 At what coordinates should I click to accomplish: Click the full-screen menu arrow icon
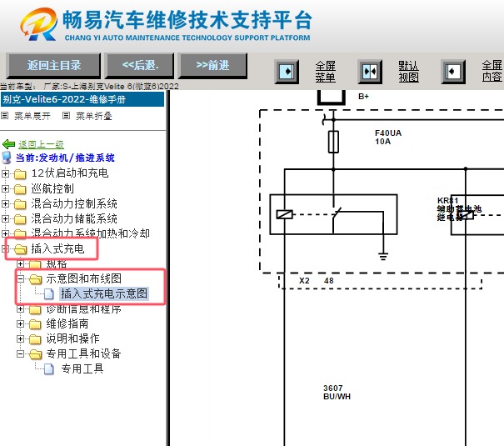287,72
